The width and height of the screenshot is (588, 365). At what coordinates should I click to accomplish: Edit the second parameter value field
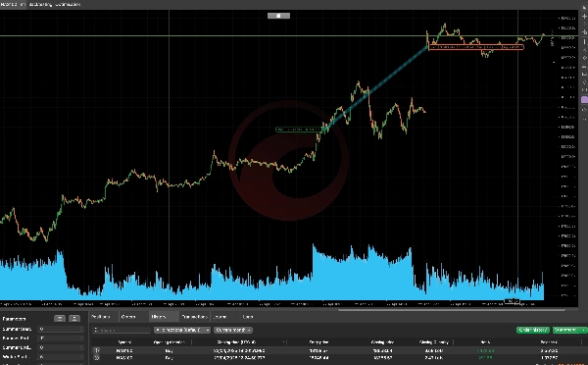61,339
